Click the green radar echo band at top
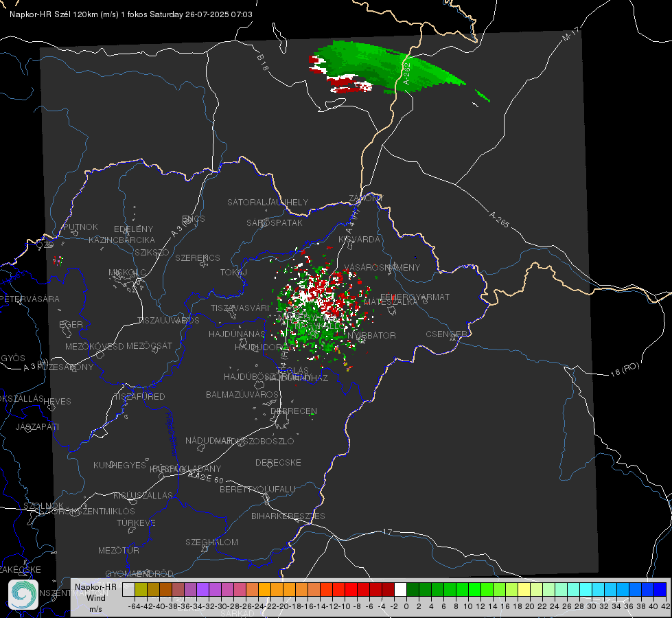The image size is (672, 618). coord(388,67)
